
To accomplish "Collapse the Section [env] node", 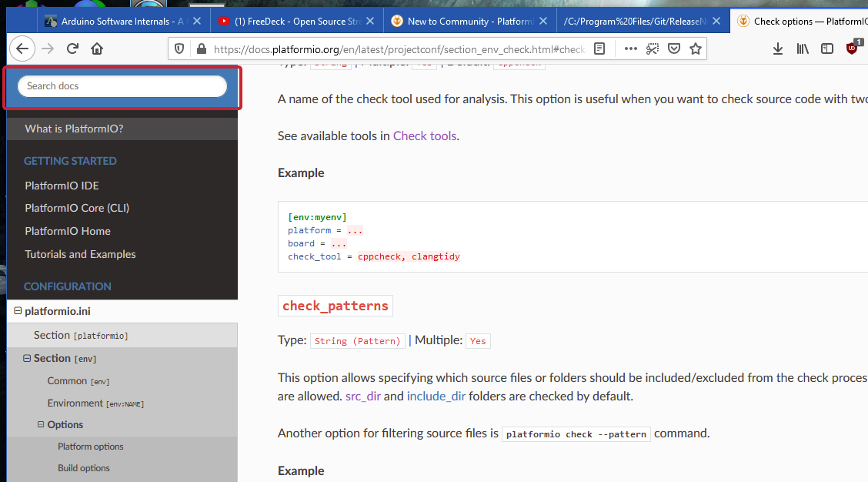I will click(27, 359).
